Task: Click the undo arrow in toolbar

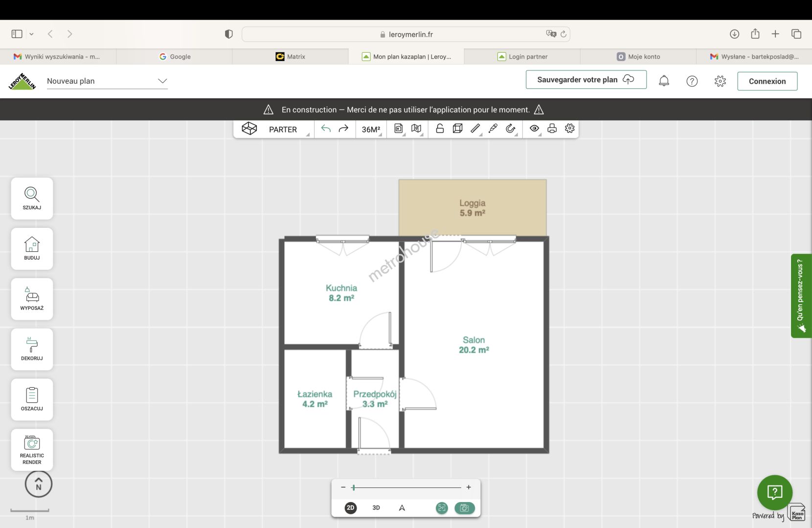Action: coord(326,129)
